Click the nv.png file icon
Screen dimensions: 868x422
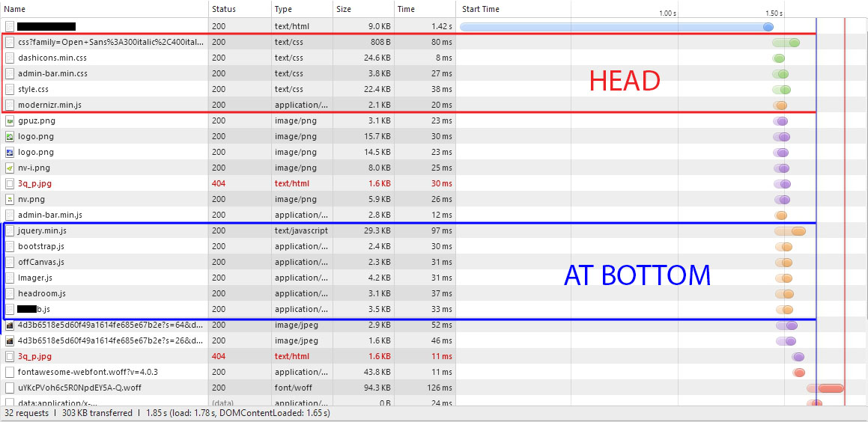(x=10, y=199)
